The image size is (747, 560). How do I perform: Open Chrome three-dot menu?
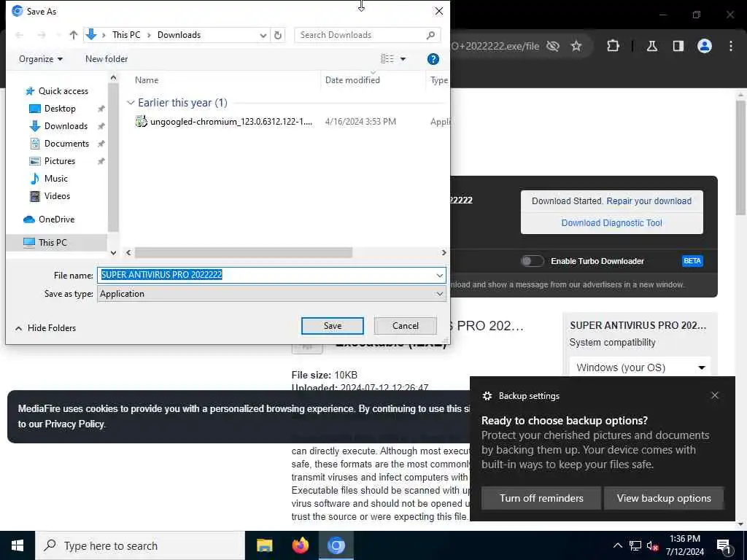pyautogui.click(x=731, y=46)
